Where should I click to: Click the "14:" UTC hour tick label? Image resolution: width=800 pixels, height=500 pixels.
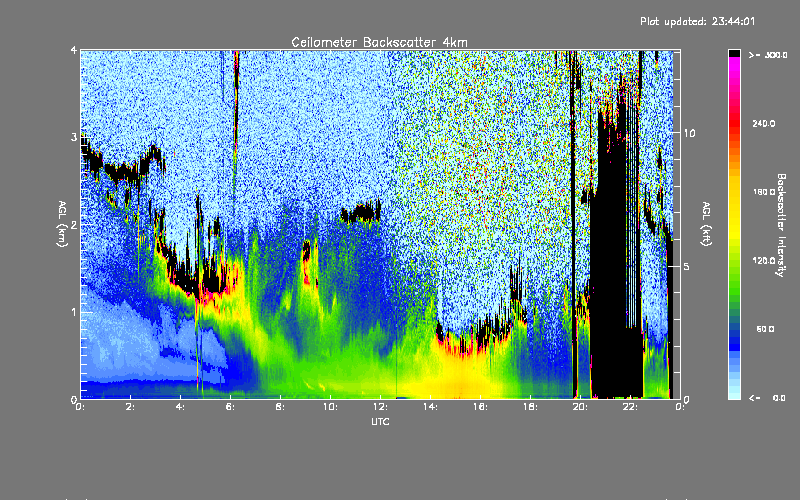coord(430,407)
